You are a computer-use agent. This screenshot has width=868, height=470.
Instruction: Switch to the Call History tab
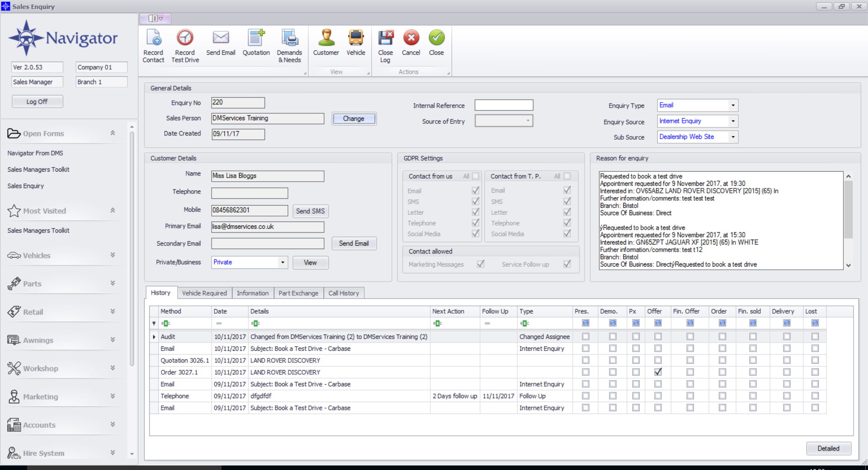[344, 293]
